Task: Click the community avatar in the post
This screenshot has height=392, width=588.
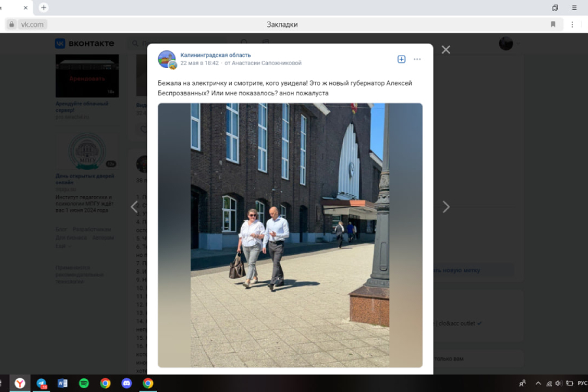Action: [167, 59]
